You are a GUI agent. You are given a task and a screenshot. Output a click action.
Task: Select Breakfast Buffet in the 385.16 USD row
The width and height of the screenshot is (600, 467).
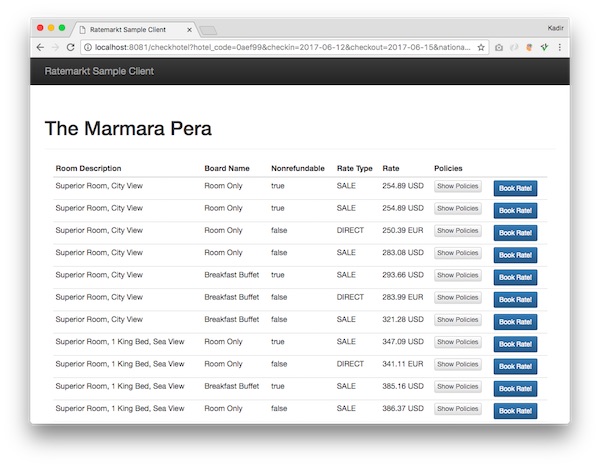[232, 386]
